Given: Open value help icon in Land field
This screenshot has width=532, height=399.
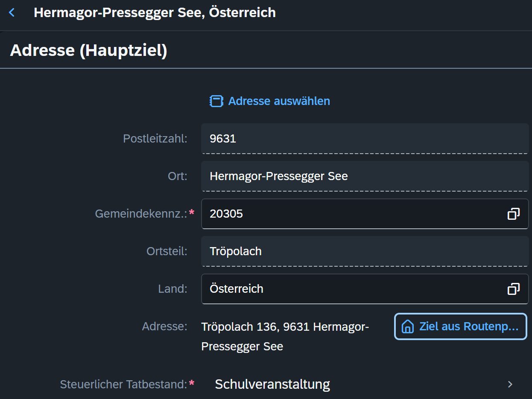Looking at the screenshot, I should tap(513, 289).
